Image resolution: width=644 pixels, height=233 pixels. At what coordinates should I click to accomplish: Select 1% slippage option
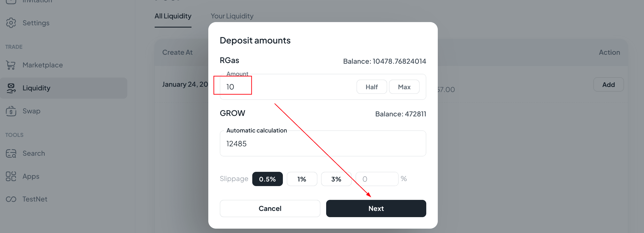coord(302,179)
